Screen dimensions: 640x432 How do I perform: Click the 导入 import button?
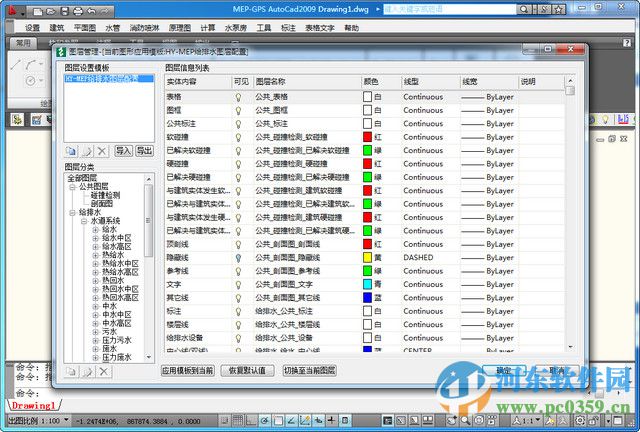(123, 151)
